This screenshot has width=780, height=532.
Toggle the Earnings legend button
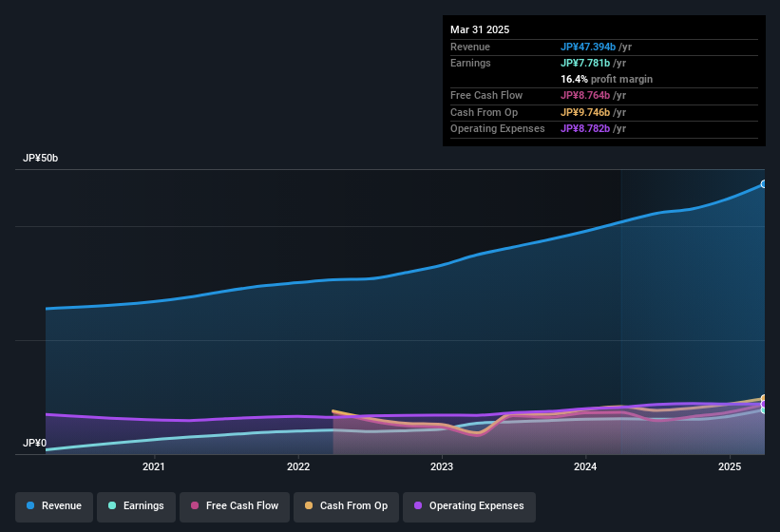coord(136,506)
